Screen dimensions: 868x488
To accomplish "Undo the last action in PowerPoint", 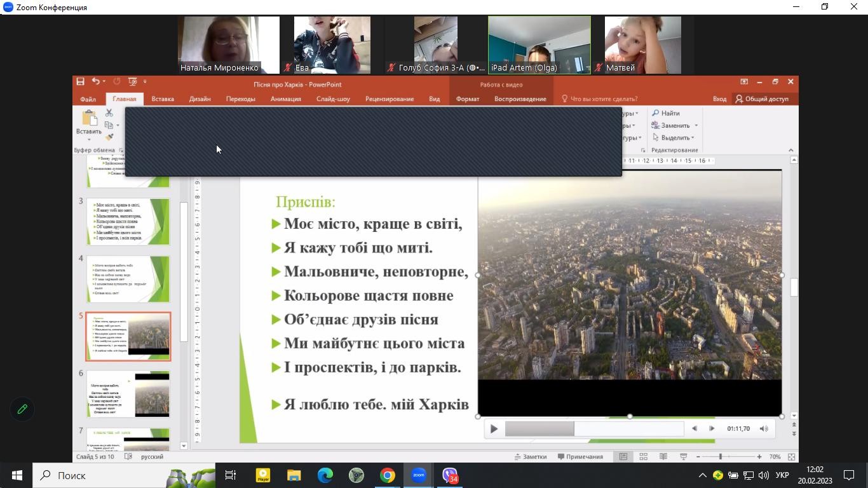I will [95, 81].
